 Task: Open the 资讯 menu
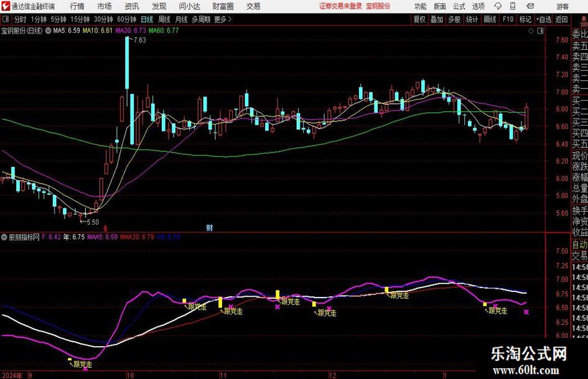132,6
